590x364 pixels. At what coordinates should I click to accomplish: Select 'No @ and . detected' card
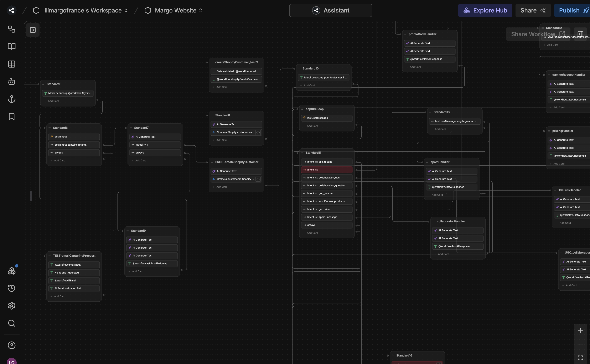pyautogui.click(x=74, y=273)
